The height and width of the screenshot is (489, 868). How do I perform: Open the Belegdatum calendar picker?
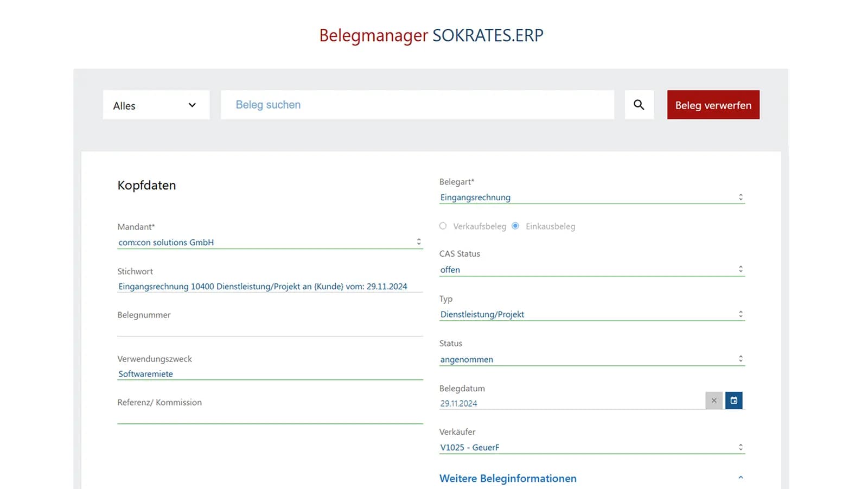tap(733, 401)
